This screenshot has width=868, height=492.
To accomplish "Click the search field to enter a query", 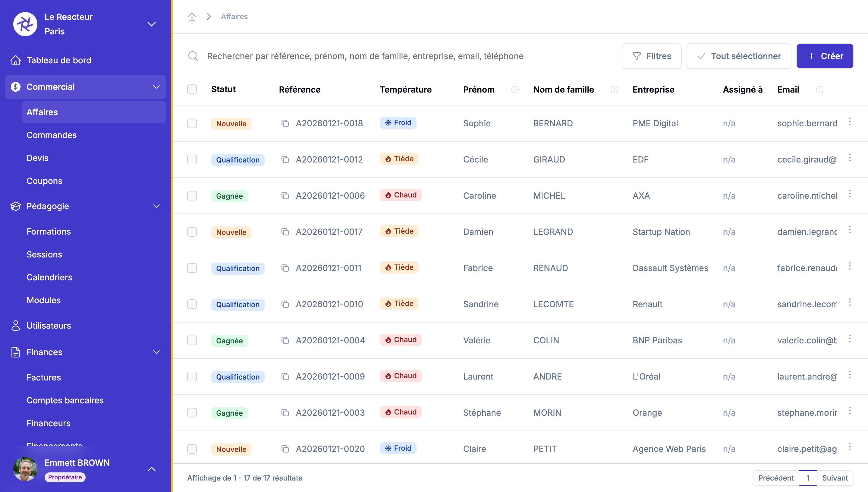I will tap(365, 56).
